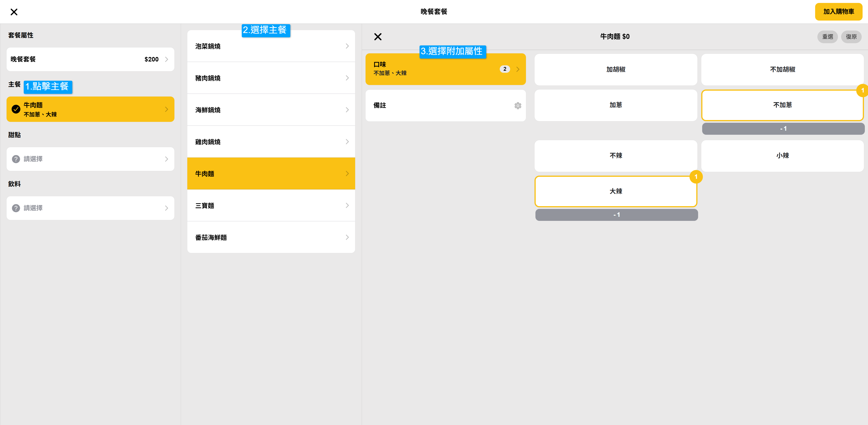868x425 pixels.
Task: Click the checkmark icon on 牛肉麵
Action: (16, 109)
